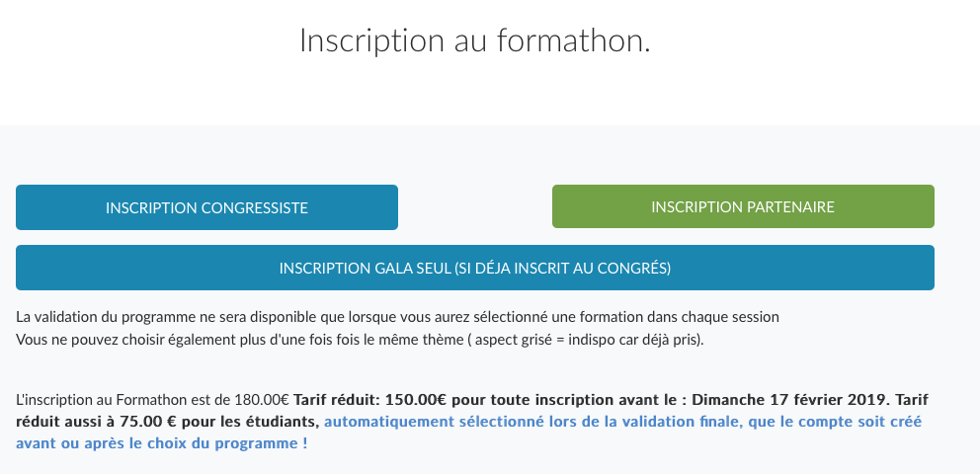The image size is (980, 474).
Task: Click the 'Inscription au formathon.' page heading
Action: (475, 41)
